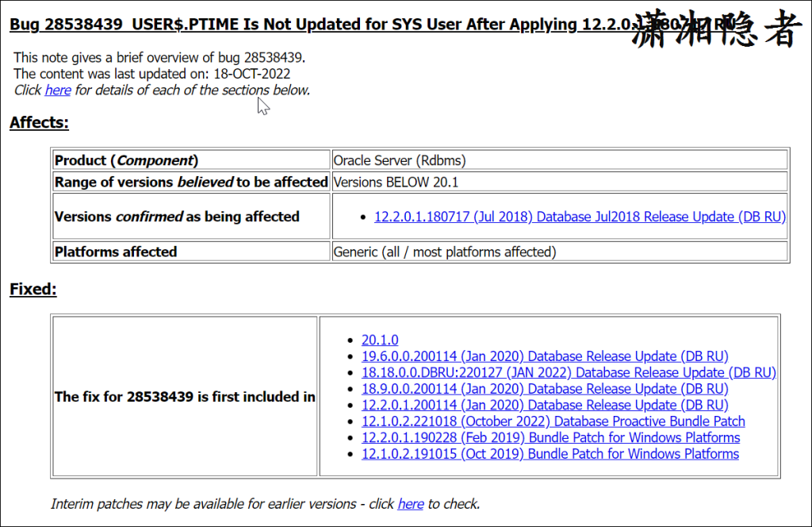
Task: Open the 19.6.0.0.200114 Database Release Update link
Action: pyautogui.click(x=545, y=356)
